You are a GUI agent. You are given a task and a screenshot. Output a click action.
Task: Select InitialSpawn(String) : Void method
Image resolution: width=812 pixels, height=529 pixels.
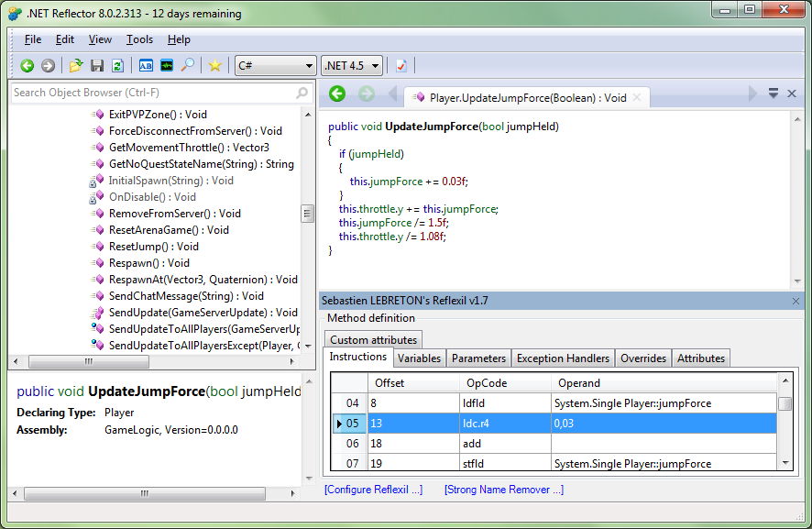[x=170, y=181]
